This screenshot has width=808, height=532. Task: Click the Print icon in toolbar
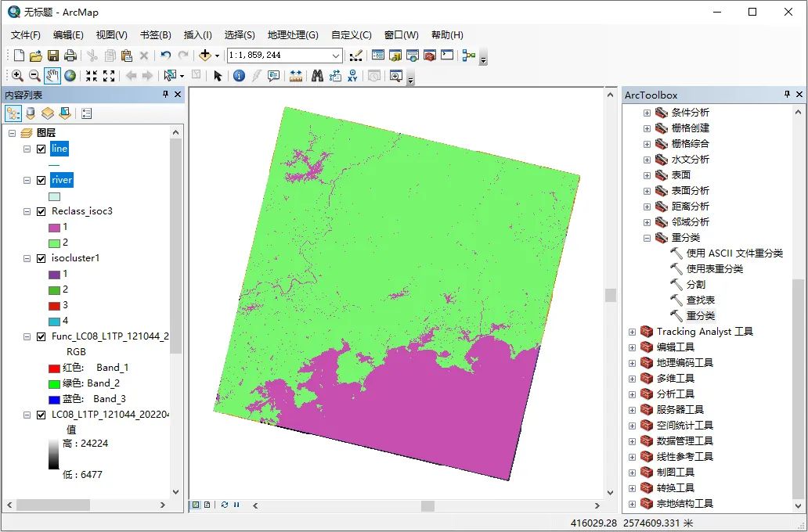tap(70, 55)
